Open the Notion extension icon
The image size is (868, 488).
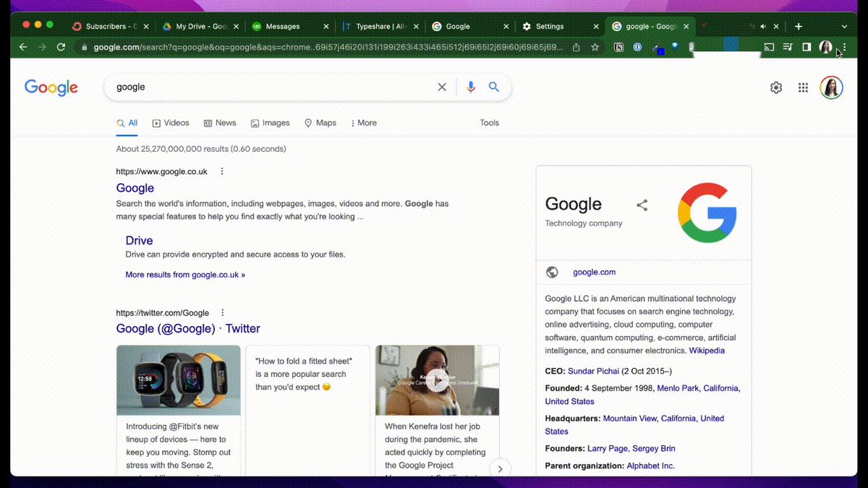(618, 47)
